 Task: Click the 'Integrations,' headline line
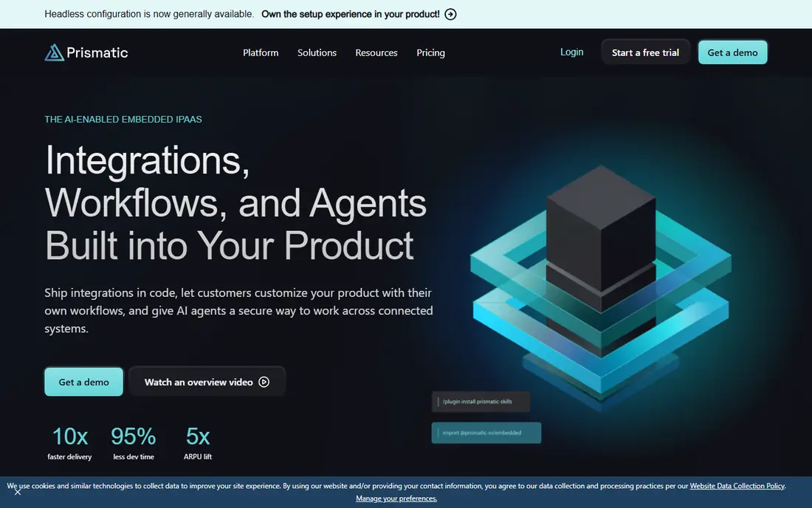[148, 161]
